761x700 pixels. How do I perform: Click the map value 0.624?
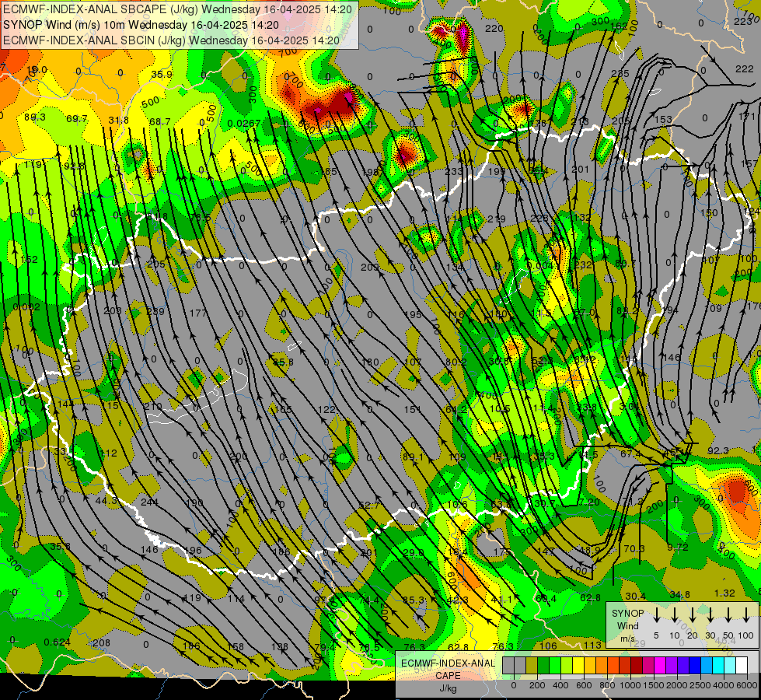pyautogui.click(x=57, y=642)
